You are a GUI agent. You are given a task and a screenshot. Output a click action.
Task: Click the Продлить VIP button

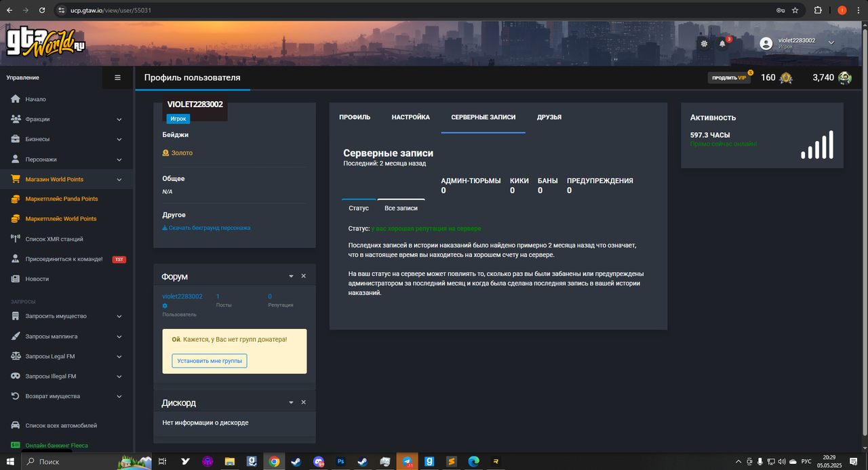(730, 78)
